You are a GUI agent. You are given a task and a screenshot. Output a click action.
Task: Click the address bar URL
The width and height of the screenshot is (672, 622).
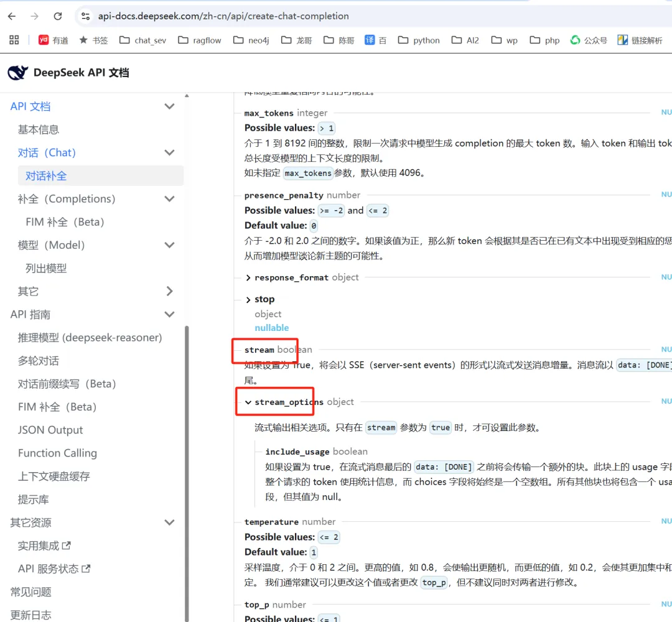[223, 16]
